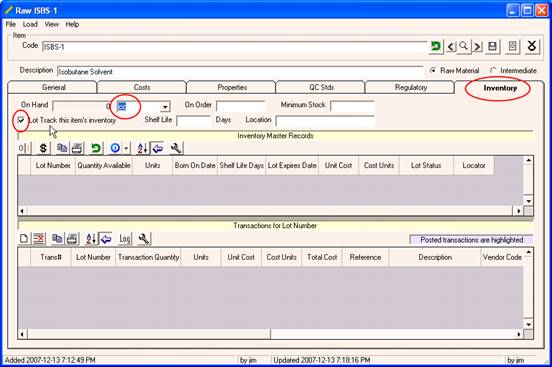
Task: Click the blue circle icon in Inventory toolbar
Action: click(x=115, y=148)
